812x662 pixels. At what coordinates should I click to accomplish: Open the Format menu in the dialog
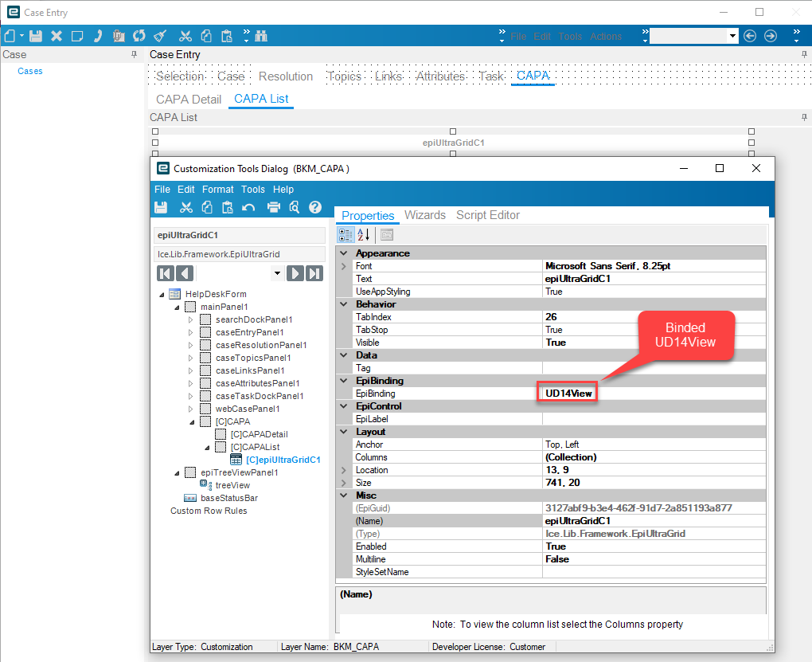click(x=217, y=189)
